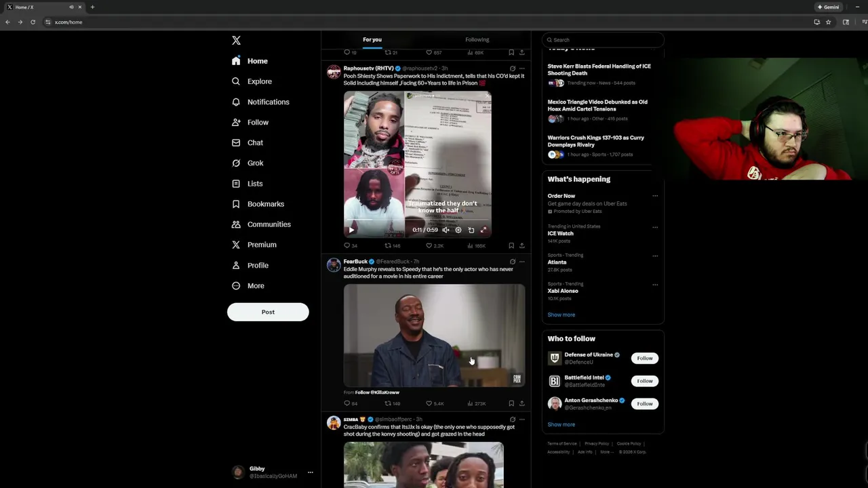Image resolution: width=868 pixels, height=488 pixels.
Task: Open more options on Raphousetv post
Action: click(x=521, y=68)
